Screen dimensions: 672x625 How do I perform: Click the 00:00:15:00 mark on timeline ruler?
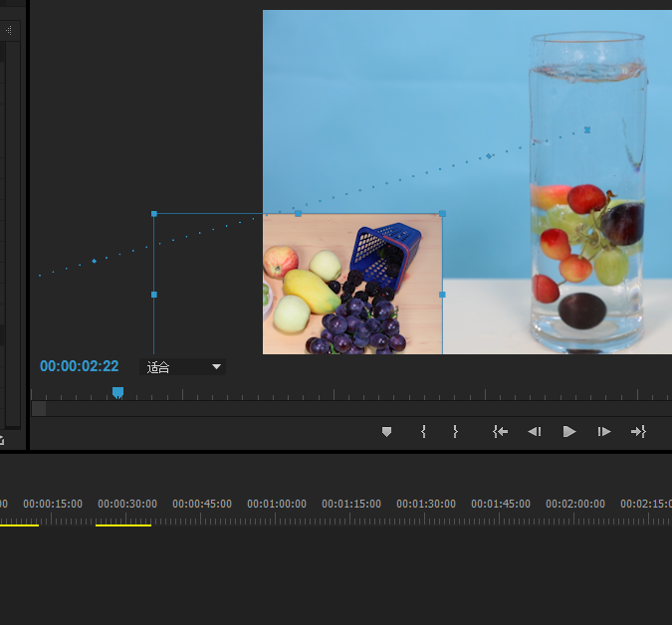53,504
